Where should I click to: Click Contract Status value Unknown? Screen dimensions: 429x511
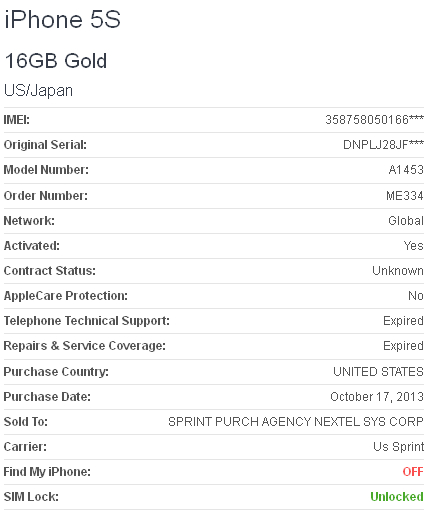pyautogui.click(x=398, y=271)
